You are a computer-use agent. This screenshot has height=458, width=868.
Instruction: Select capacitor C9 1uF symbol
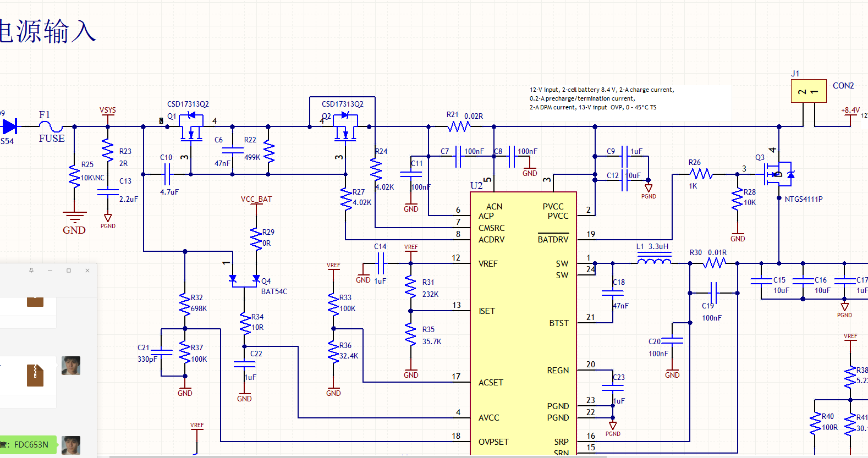624,156
